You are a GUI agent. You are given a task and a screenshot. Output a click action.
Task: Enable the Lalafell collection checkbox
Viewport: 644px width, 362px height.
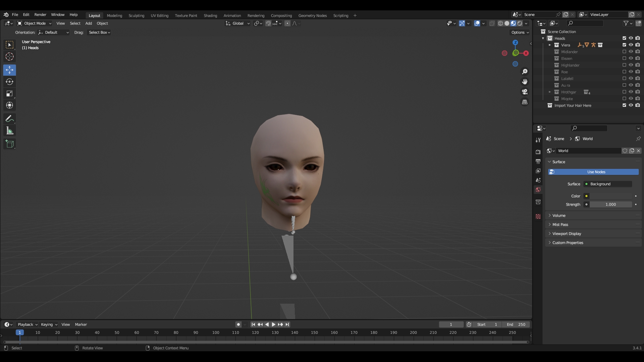(x=624, y=78)
